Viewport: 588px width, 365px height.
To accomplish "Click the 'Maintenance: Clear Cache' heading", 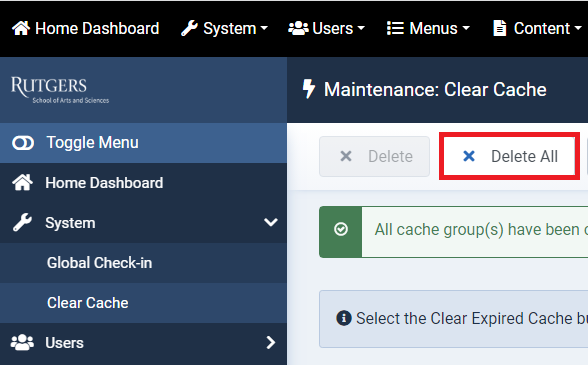I will pyautogui.click(x=435, y=89).
